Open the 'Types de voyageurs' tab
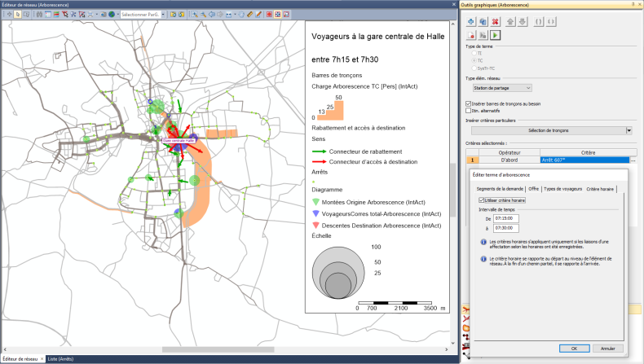 pyautogui.click(x=563, y=189)
